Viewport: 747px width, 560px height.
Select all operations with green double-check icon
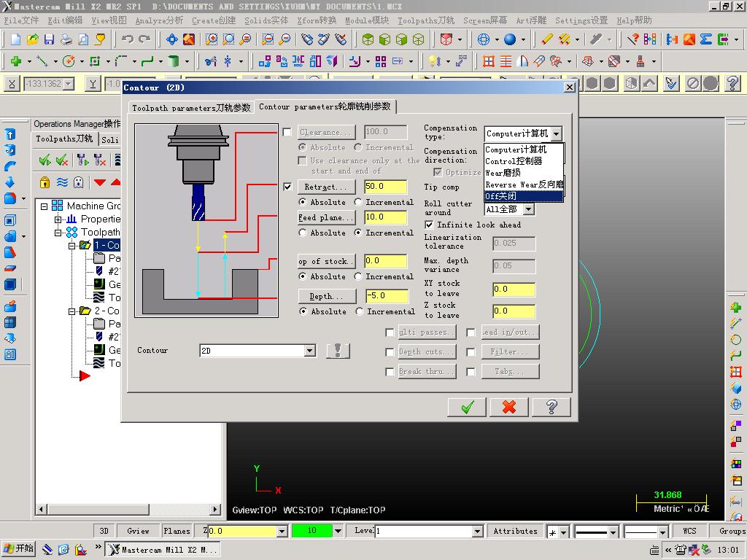pyautogui.click(x=45, y=160)
